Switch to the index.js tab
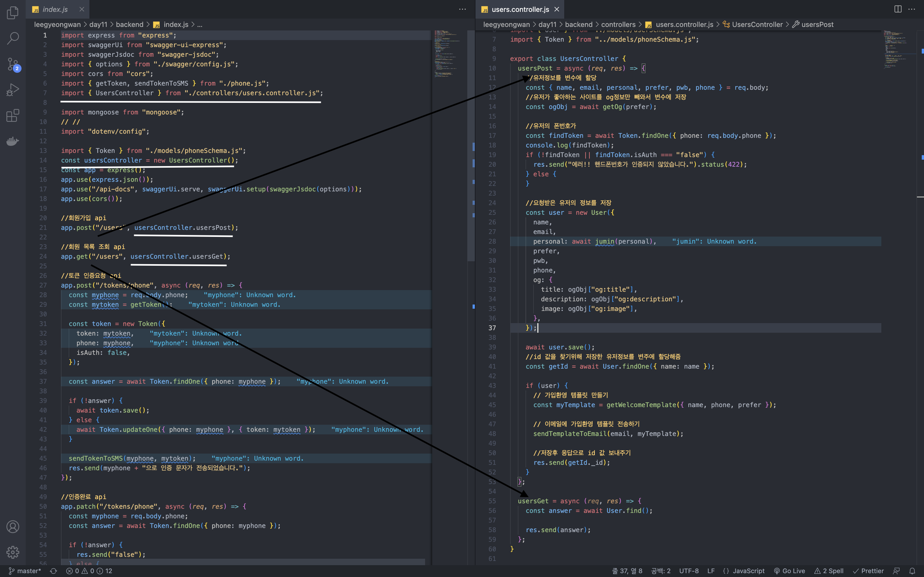This screenshot has height=577, width=924. [55, 9]
